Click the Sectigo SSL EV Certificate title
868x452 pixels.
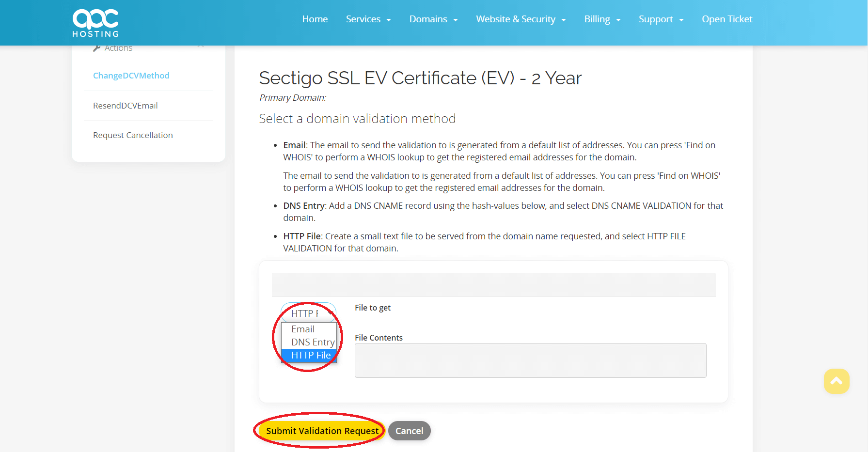[420, 78]
